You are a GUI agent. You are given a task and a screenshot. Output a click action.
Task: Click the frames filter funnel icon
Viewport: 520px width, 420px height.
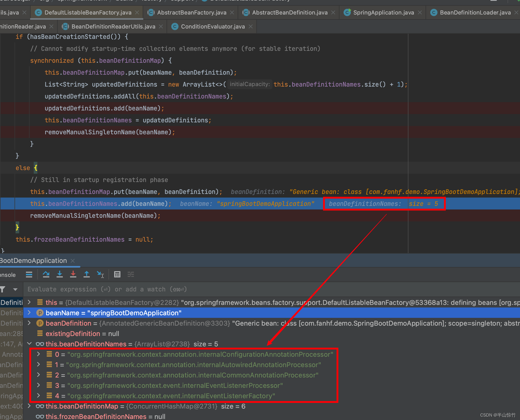[x=3, y=289]
